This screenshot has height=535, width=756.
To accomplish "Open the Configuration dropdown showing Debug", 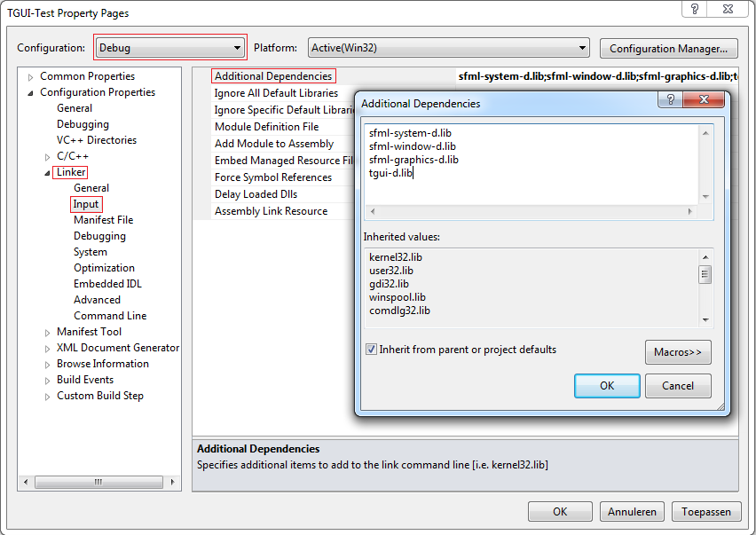I will click(170, 48).
